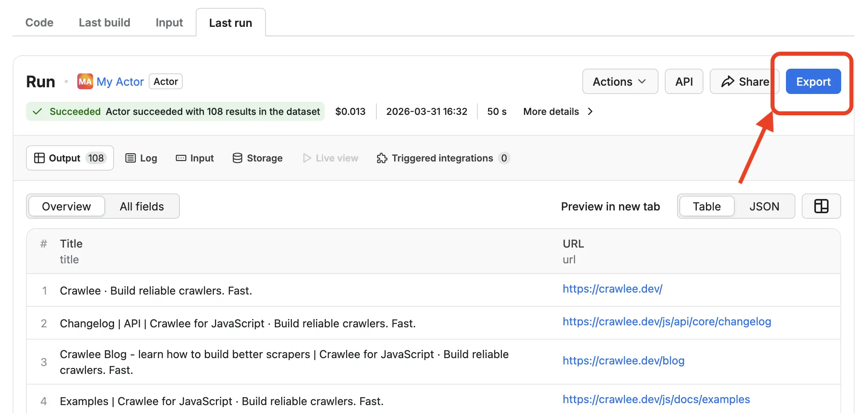868x413 pixels.
Task: Click the Share arrow icon
Action: [x=728, y=81]
